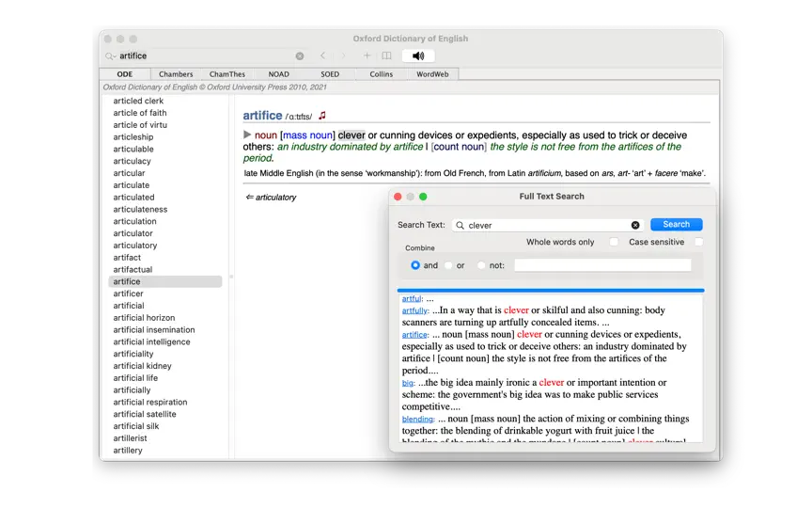Select the 'or' combine radio button
The image size is (812, 508).
coord(448,265)
